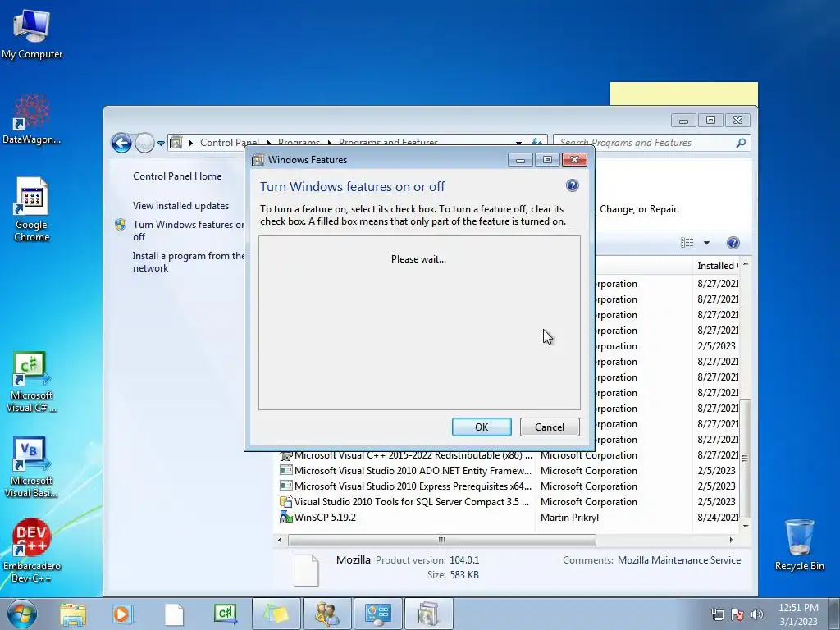This screenshot has width=840, height=630.
Task: Click Turn Windows features on or off link
Action: pyautogui.click(x=188, y=231)
